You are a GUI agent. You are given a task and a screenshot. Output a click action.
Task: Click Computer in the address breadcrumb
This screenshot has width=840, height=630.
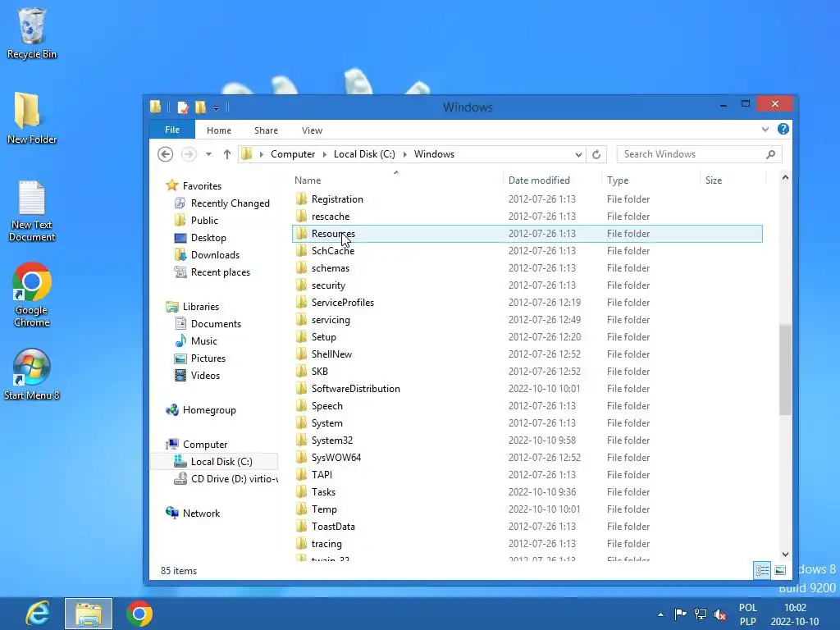point(293,154)
